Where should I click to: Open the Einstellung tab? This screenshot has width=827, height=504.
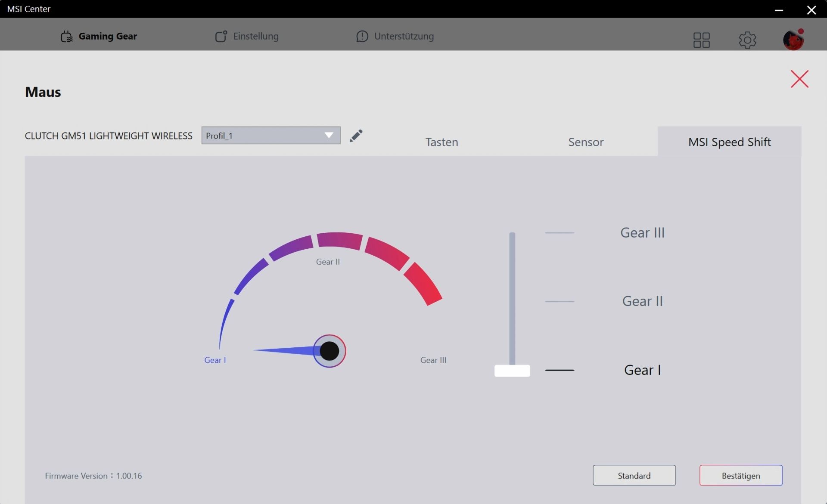pyautogui.click(x=247, y=36)
